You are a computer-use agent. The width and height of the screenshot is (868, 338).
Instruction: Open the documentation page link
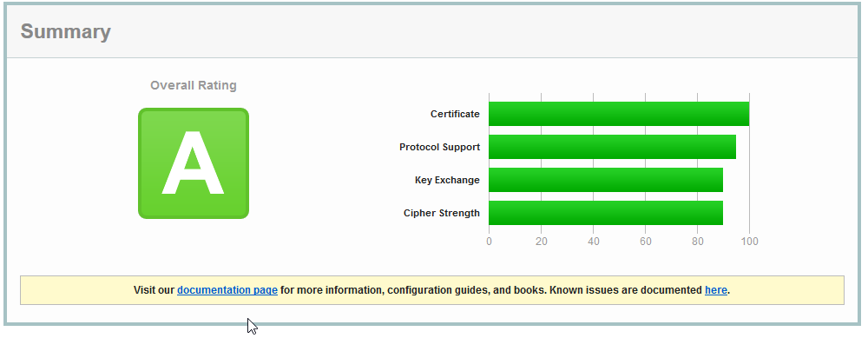pos(227,290)
